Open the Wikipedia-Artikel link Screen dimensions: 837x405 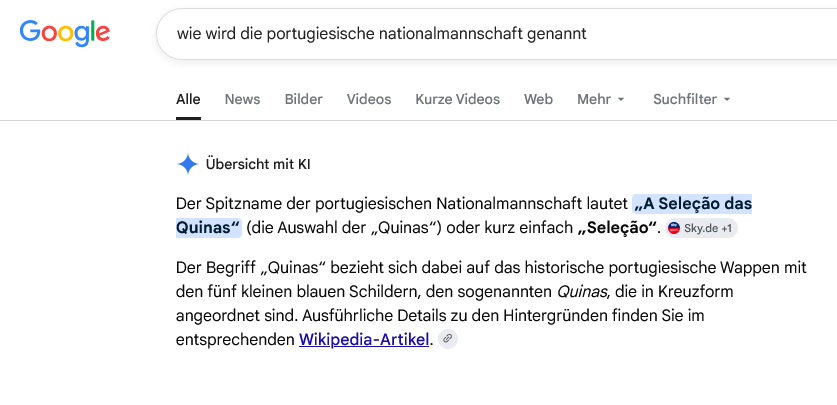[364, 339]
